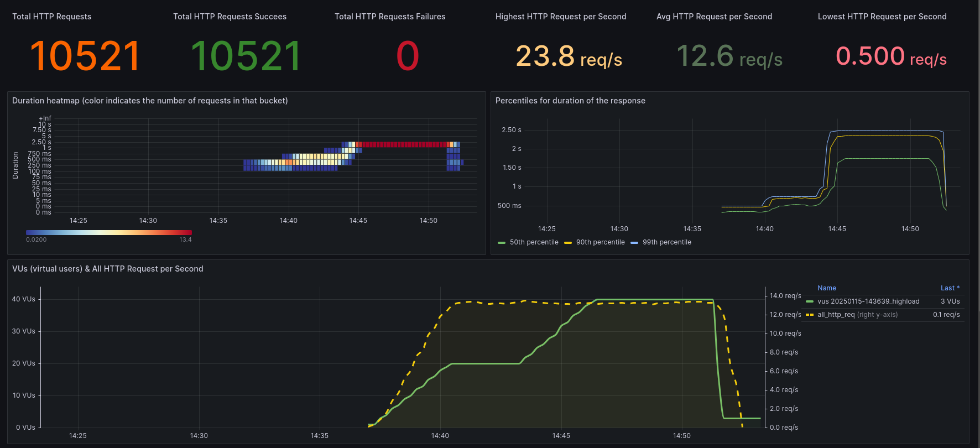
Task: Click the red 0 failures value
Action: (408, 56)
